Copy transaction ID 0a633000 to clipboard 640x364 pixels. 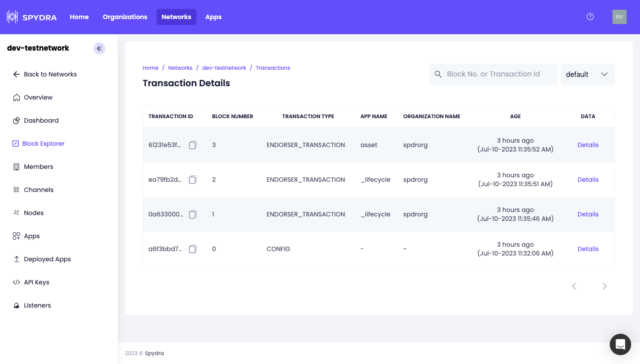192,214
